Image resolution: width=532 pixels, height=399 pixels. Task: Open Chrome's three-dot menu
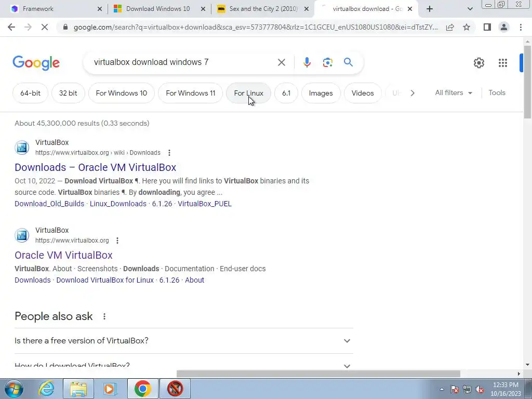point(521,27)
